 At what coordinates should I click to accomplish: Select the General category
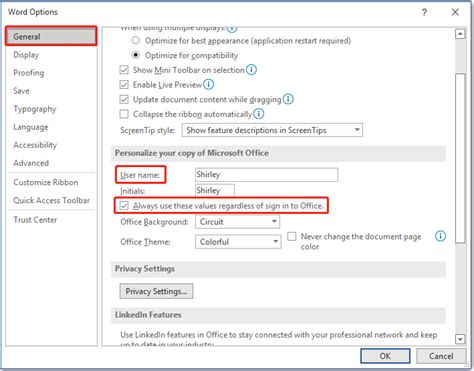coord(51,36)
